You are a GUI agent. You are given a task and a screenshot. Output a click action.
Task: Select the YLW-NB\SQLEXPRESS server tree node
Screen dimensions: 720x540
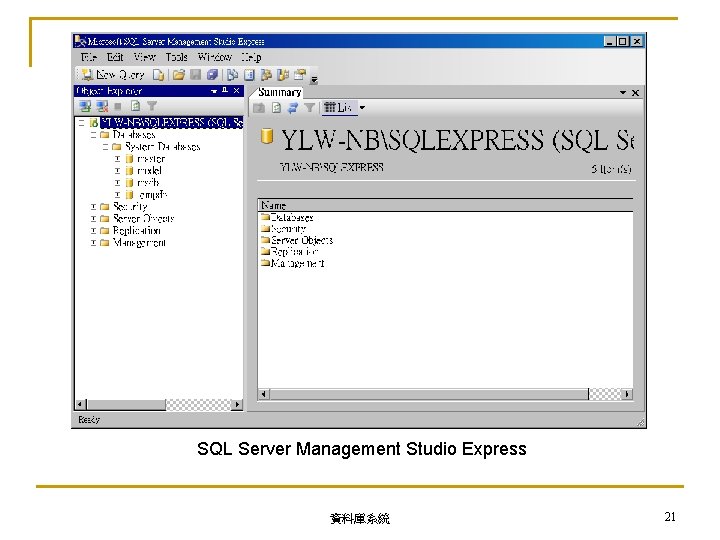pyautogui.click(x=171, y=123)
